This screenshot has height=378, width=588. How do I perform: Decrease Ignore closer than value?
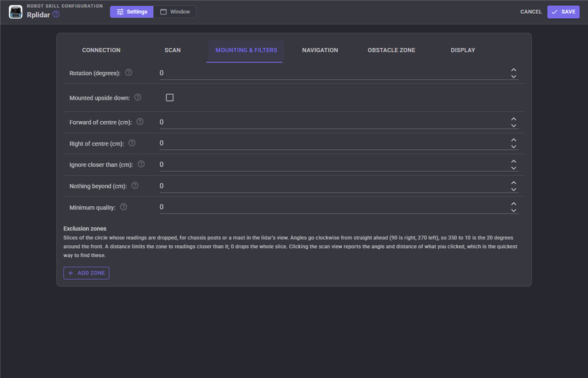pos(514,168)
